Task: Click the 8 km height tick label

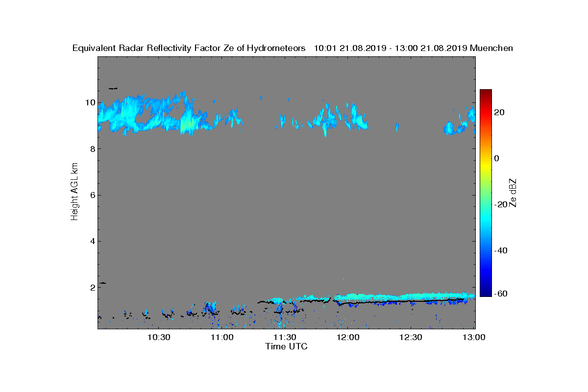Action: (x=92, y=149)
